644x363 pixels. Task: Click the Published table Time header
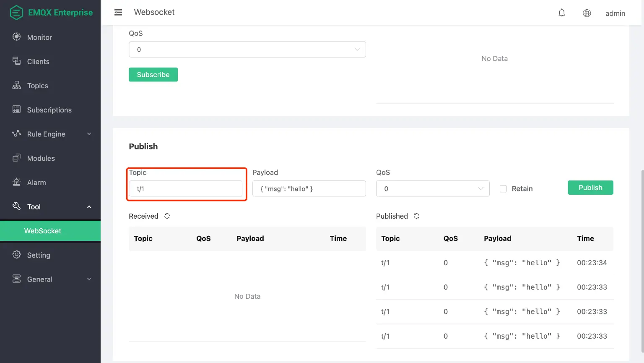point(585,238)
